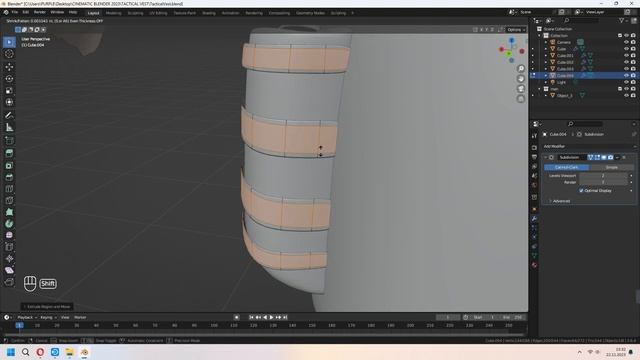Switch to UV Editing workspace tab
This screenshot has height=360, width=640.
click(158, 13)
